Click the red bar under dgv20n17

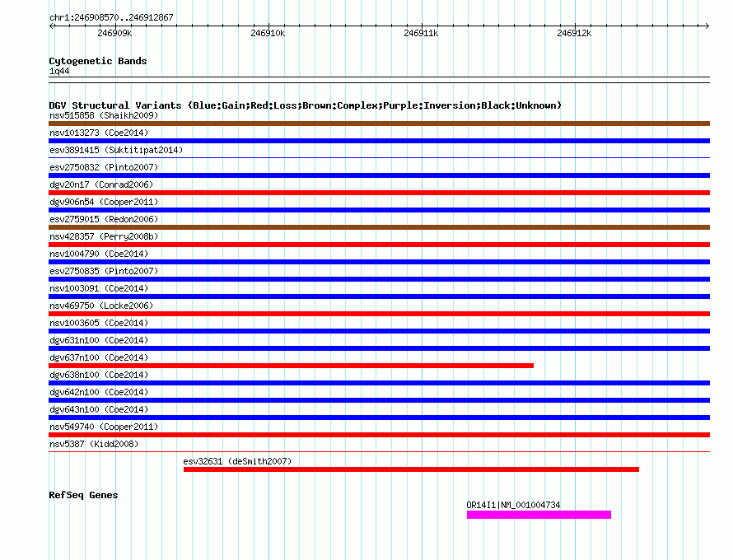point(379,193)
